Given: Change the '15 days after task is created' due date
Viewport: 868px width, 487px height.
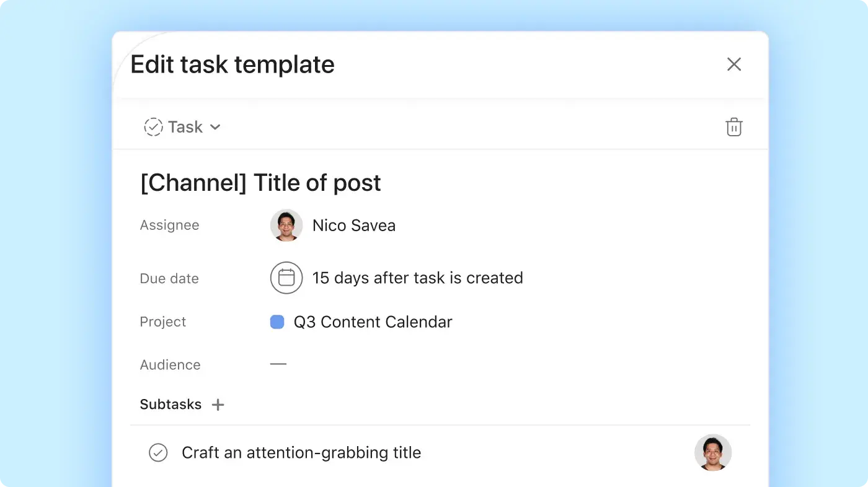Looking at the screenshot, I should (x=417, y=278).
